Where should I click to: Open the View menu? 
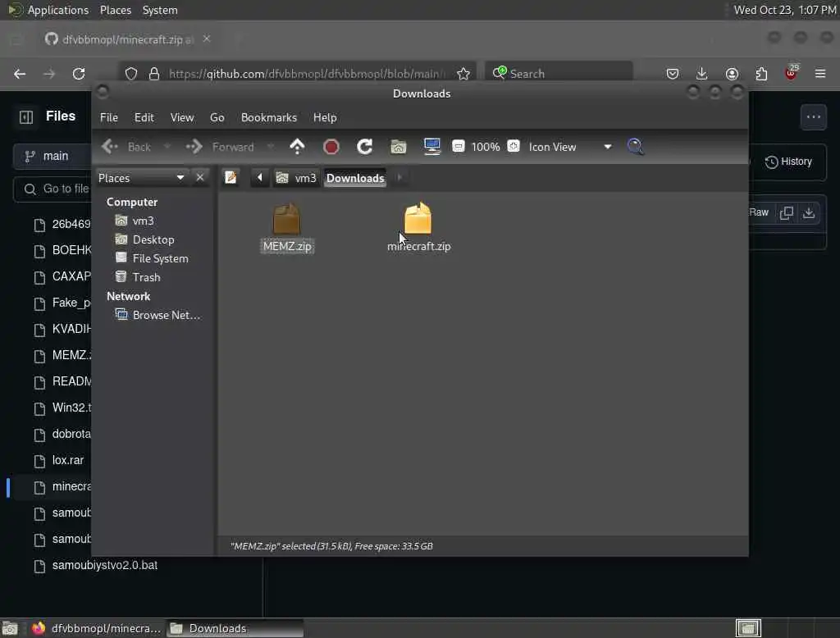pyautogui.click(x=182, y=117)
